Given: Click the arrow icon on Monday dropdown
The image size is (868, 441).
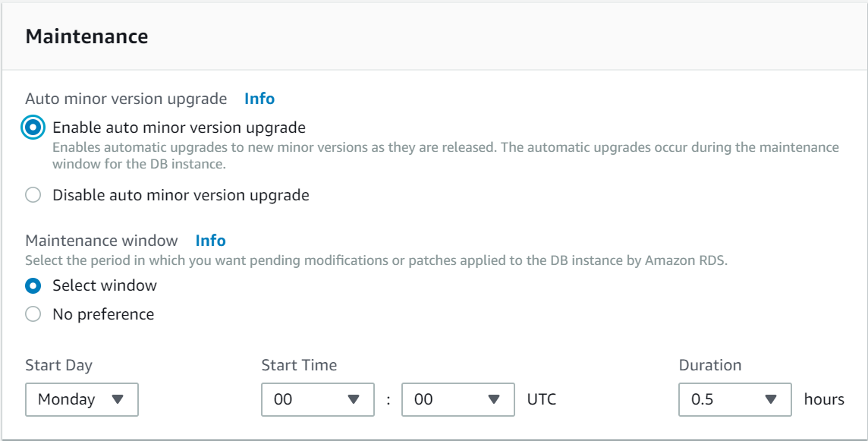Looking at the screenshot, I should (118, 399).
